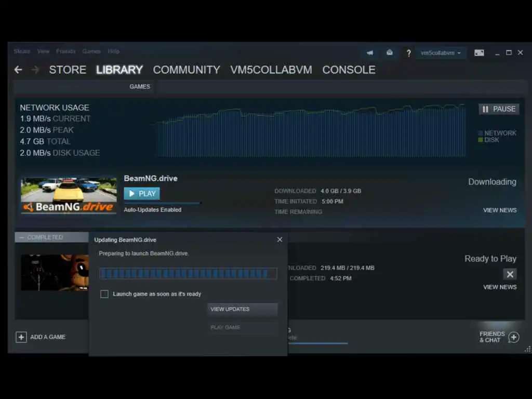This screenshot has height=399, width=532.
Task: Select the GAMES sub-tab
Action: click(140, 87)
